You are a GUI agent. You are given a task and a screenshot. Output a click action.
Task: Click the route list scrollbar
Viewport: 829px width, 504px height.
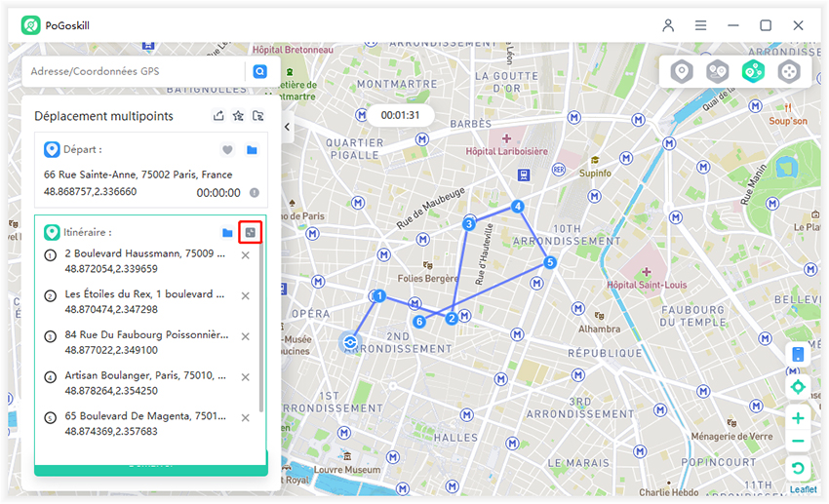pyautogui.click(x=260, y=328)
